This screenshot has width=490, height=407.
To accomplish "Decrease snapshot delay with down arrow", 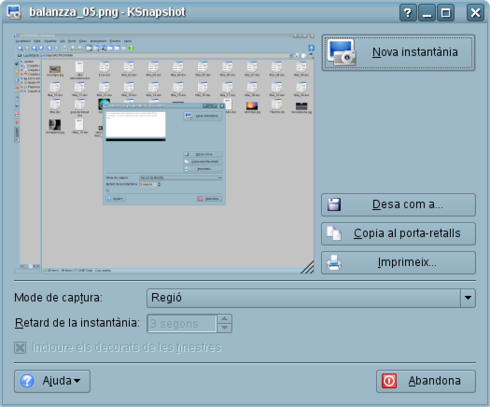I will 225,328.
